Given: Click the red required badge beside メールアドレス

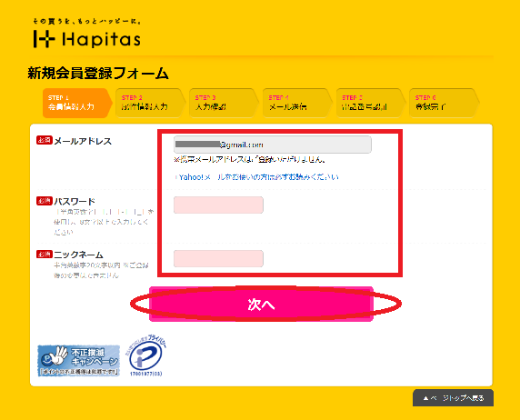Looking at the screenshot, I should click(x=45, y=140).
